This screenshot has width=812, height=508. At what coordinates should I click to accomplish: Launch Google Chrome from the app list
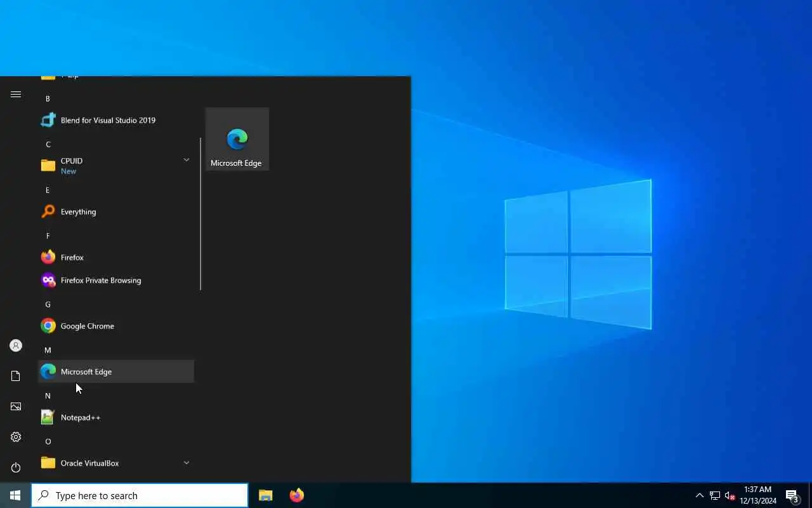tap(116, 326)
